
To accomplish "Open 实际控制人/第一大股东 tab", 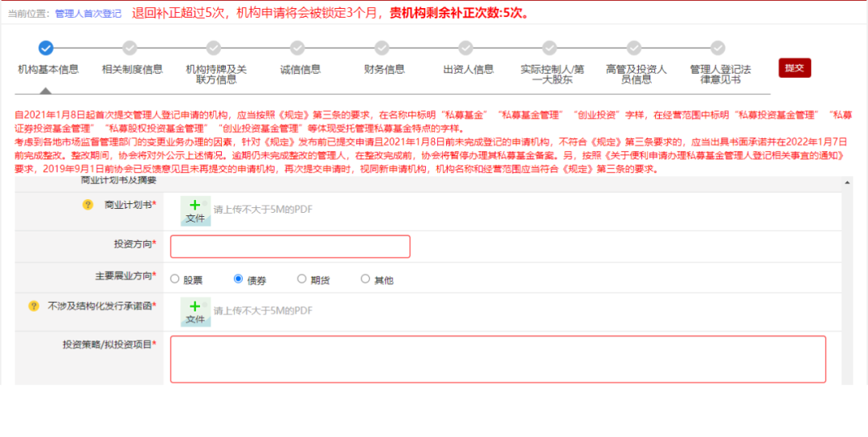I will (552, 75).
